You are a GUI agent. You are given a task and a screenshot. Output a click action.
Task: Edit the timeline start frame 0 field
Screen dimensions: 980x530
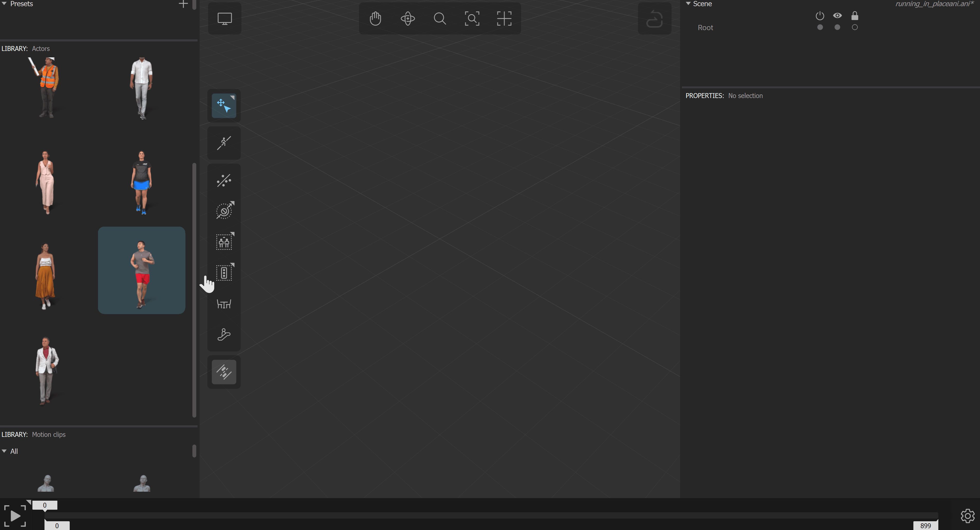[x=57, y=526]
